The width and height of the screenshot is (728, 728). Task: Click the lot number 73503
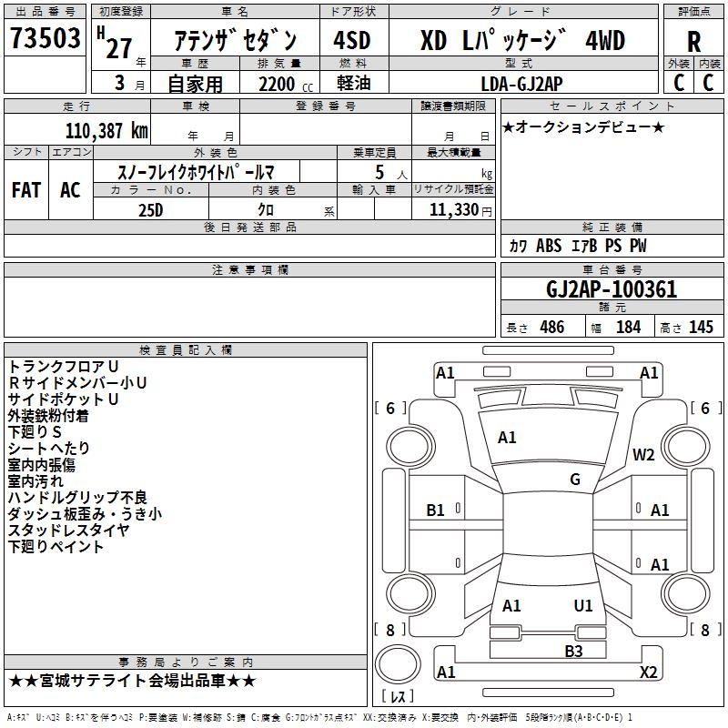[45, 40]
